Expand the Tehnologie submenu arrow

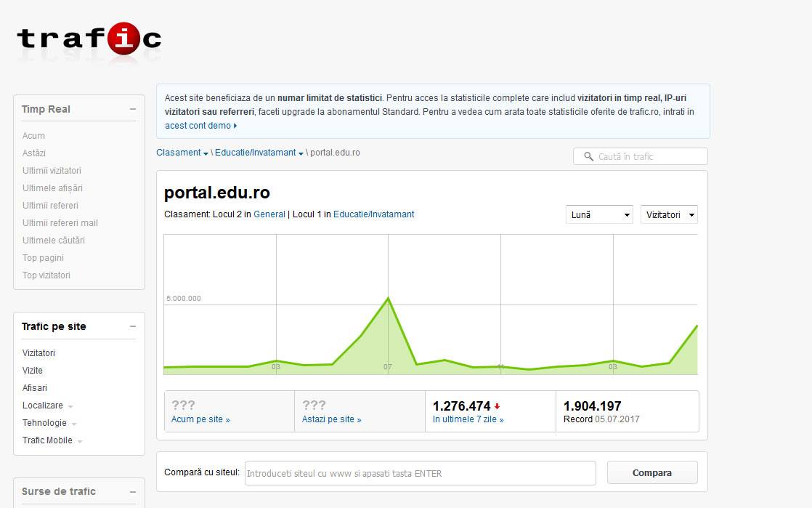coord(74,424)
